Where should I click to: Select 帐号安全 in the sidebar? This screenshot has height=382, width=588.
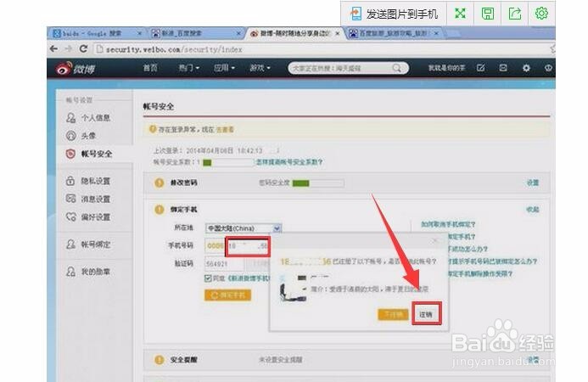coord(89,154)
